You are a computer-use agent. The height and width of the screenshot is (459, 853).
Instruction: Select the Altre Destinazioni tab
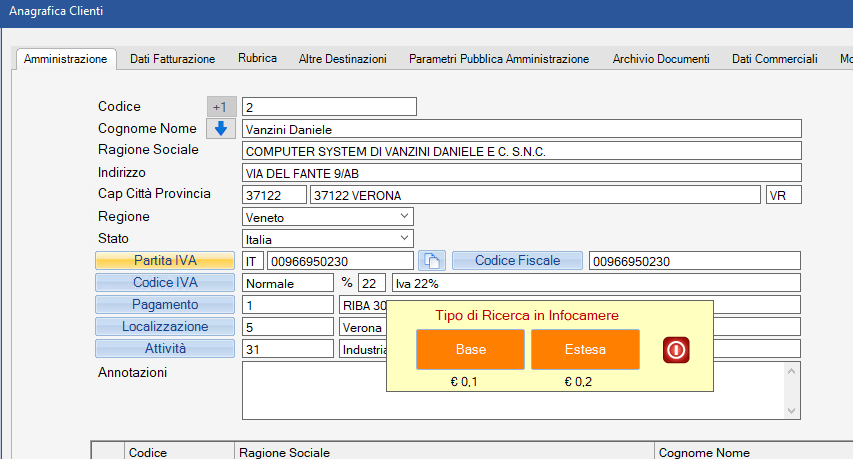click(342, 59)
